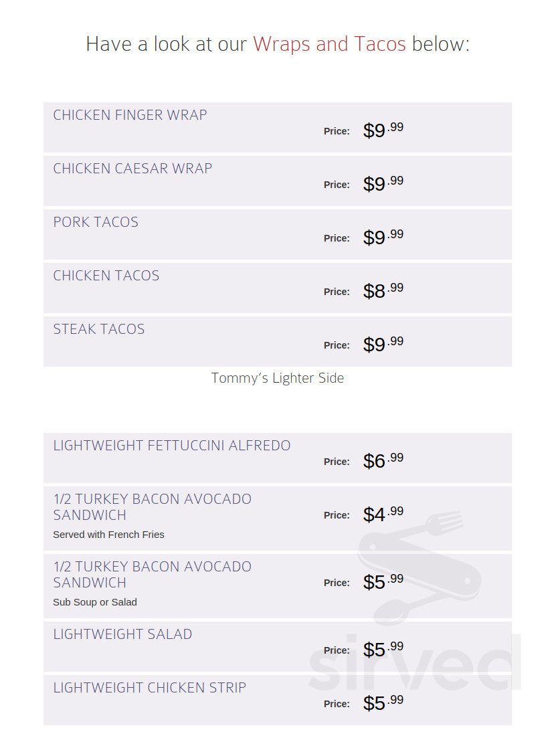The image size is (560, 744).
Task: Choose the Chicken Tacos entry
Action: tap(278, 288)
